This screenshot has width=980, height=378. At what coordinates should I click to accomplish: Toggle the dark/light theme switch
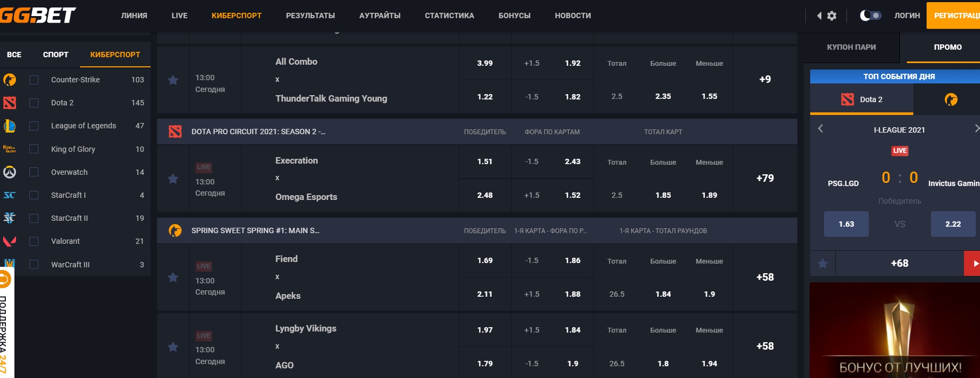click(871, 16)
